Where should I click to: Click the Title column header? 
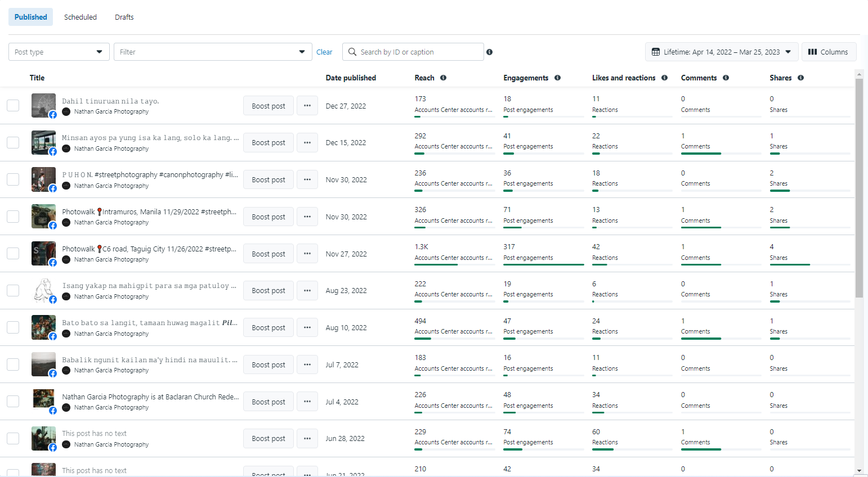37,78
